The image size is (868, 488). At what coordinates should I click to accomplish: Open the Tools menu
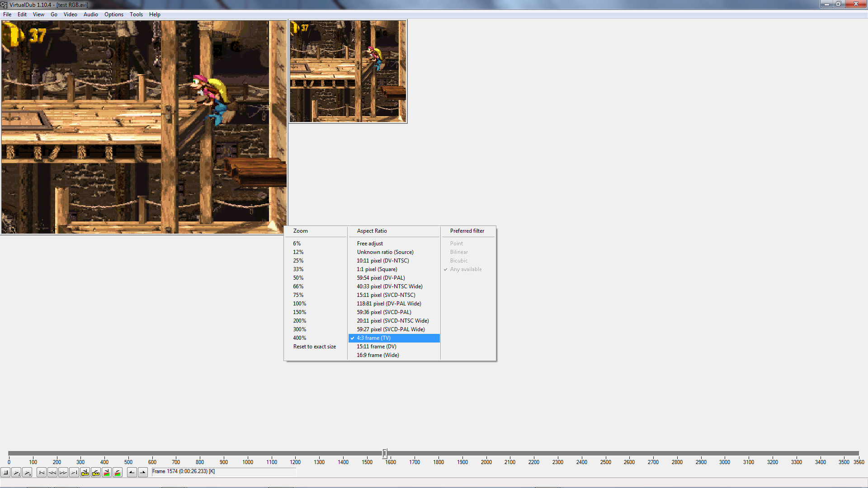point(136,14)
